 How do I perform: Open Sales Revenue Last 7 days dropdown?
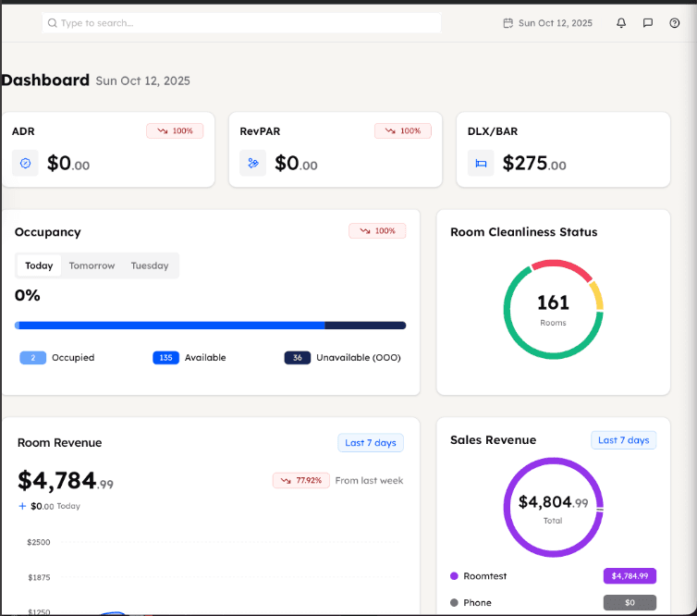point(623,440)
